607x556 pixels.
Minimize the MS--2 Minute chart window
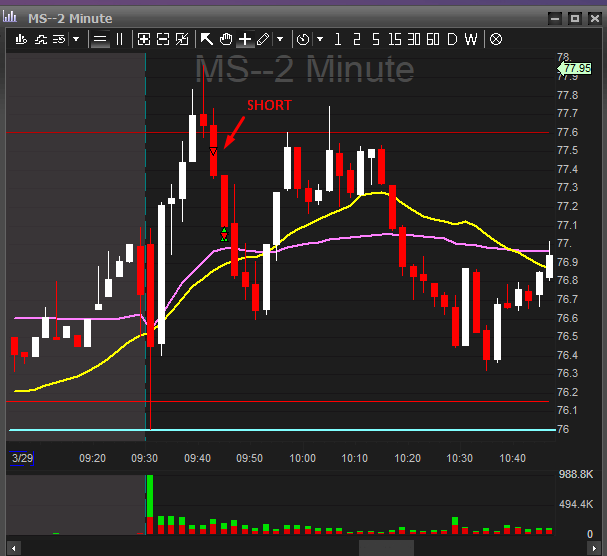(555, 18)
